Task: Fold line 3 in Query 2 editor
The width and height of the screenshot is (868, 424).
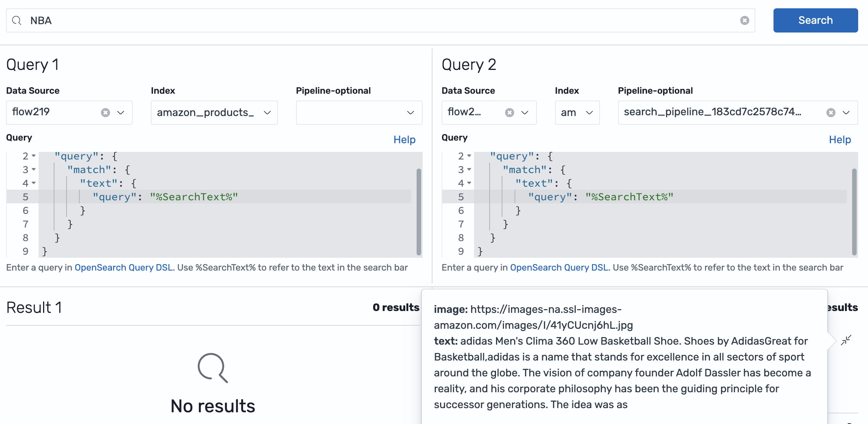Action: pos(469,170)
